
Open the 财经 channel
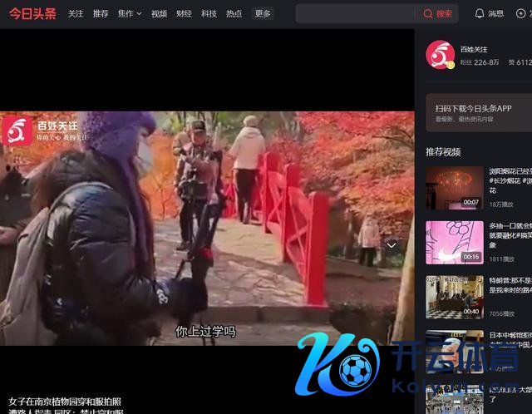tap(184, 14)
